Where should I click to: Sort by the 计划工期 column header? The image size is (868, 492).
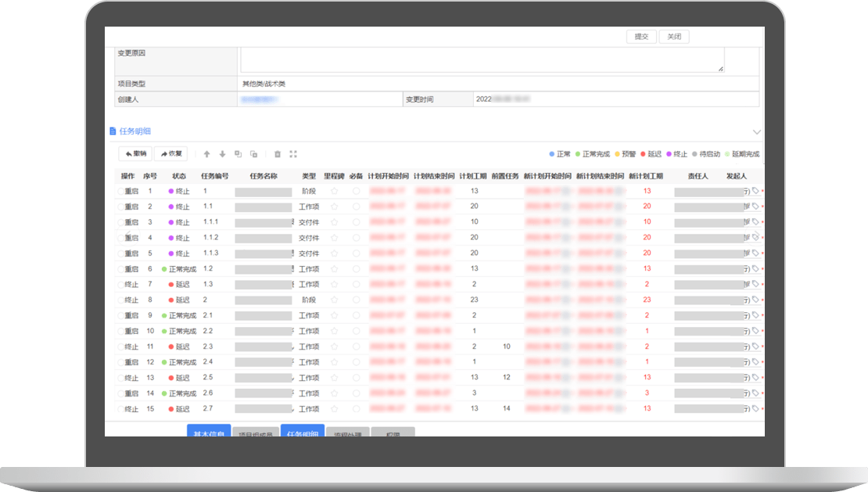474,176
